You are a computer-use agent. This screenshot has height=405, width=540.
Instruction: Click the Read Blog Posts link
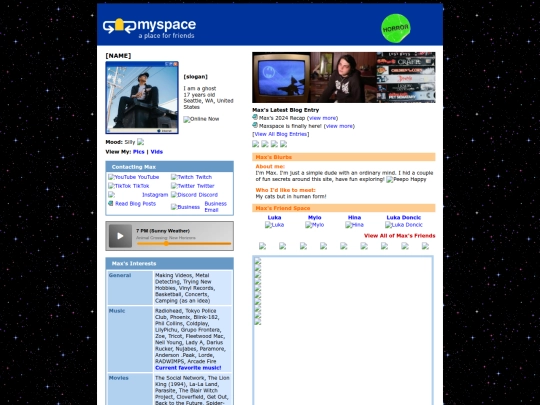(135, 204)
